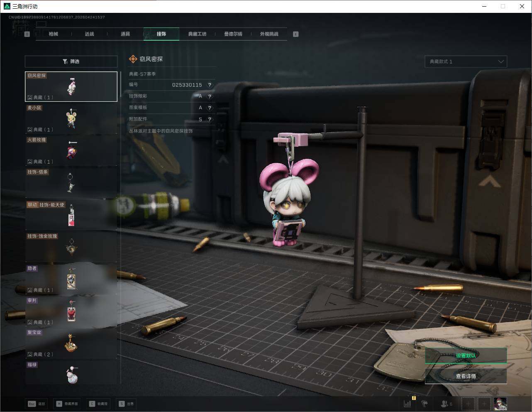Expand the 典藏款式 1 dropdown
The width and height of the screenshot is (532, 412).
point(466,61)
